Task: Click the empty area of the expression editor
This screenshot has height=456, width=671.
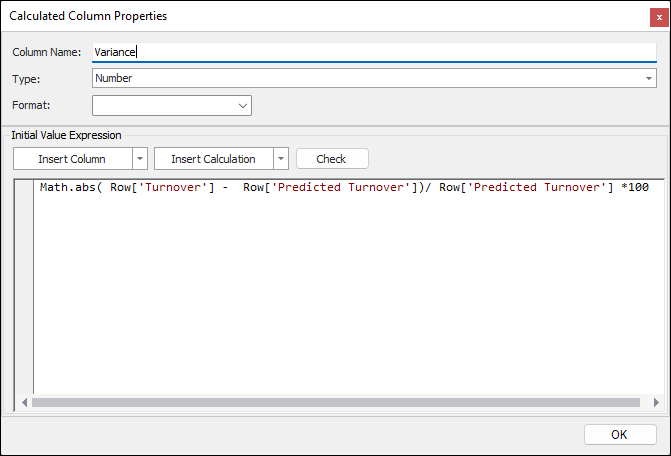Action: coord(340,300)
